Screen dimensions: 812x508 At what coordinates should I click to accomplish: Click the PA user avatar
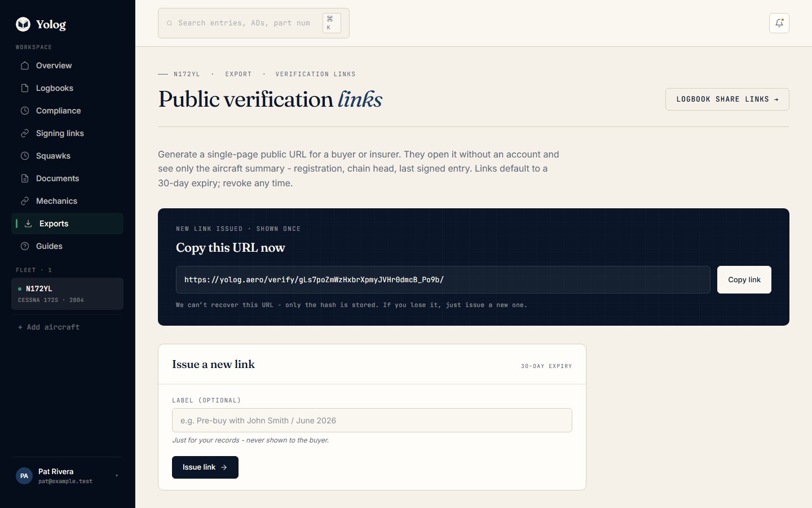24,476
